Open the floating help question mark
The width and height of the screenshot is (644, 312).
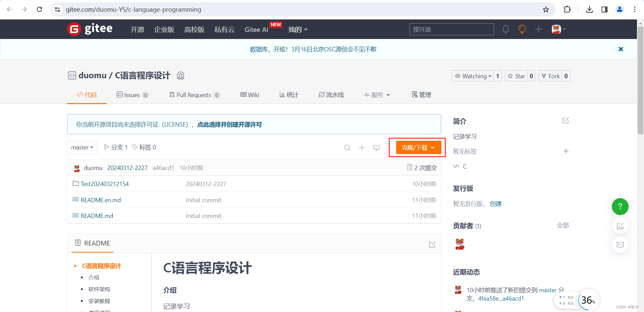tap(620, 207)
